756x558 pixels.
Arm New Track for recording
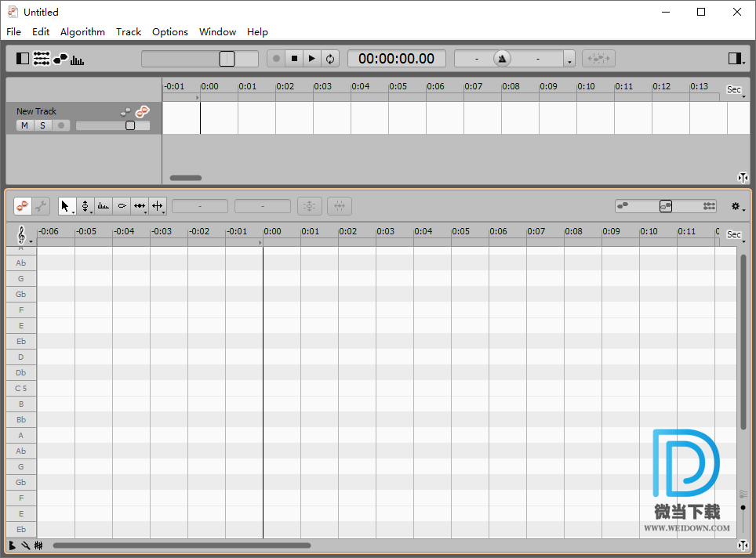(60, 125)
